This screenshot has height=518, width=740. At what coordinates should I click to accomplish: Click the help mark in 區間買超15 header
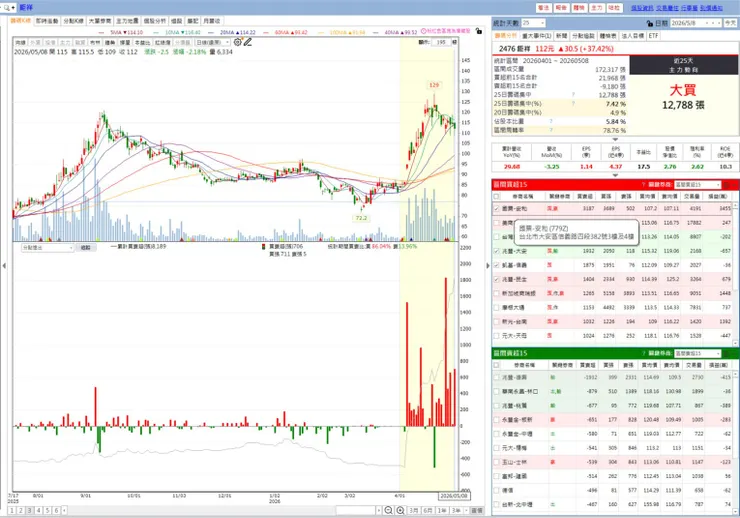643,184
